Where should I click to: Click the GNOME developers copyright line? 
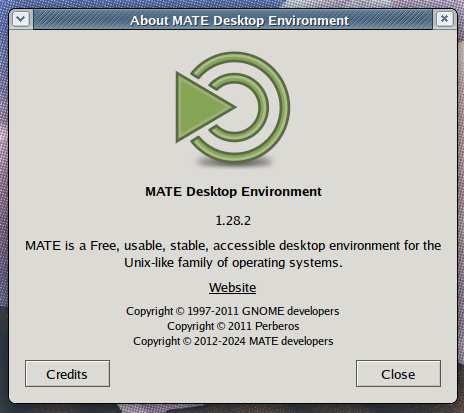(x=233, y=311)
